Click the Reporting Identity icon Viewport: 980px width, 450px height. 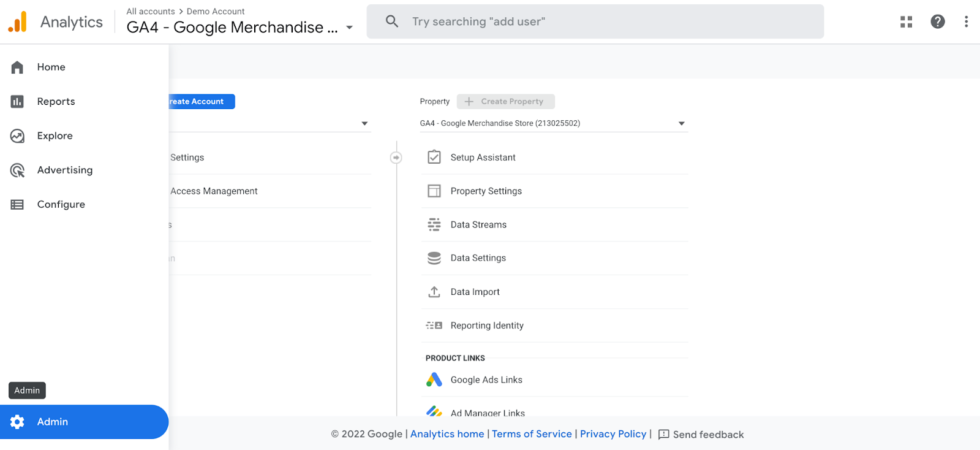[x=434, y=326]
